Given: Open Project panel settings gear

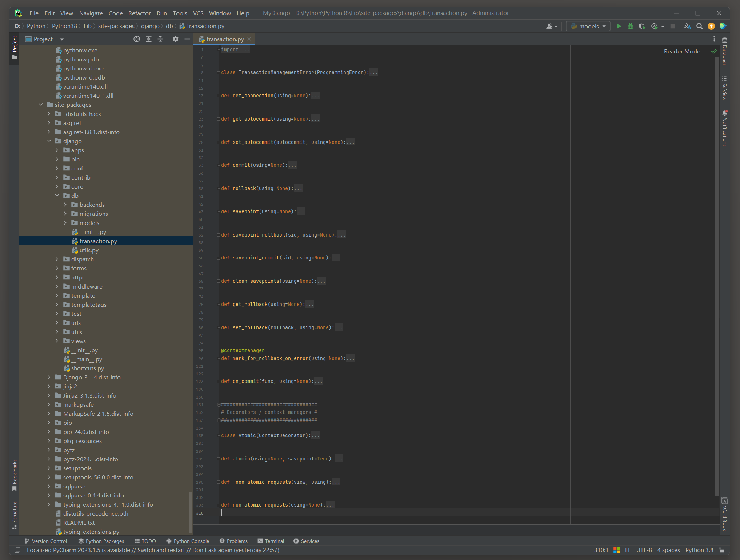Looking at the screenshot, I should [x=176, y=39].
